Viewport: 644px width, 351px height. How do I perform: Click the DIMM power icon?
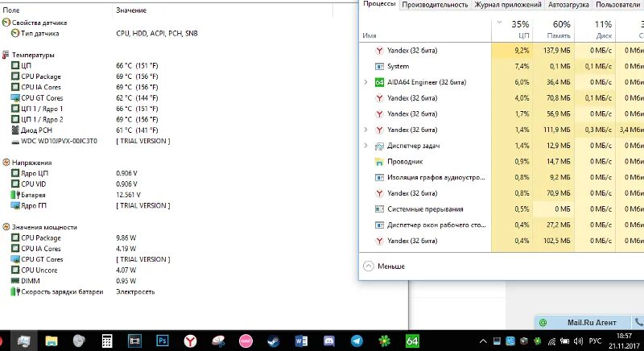pos(15,281)
